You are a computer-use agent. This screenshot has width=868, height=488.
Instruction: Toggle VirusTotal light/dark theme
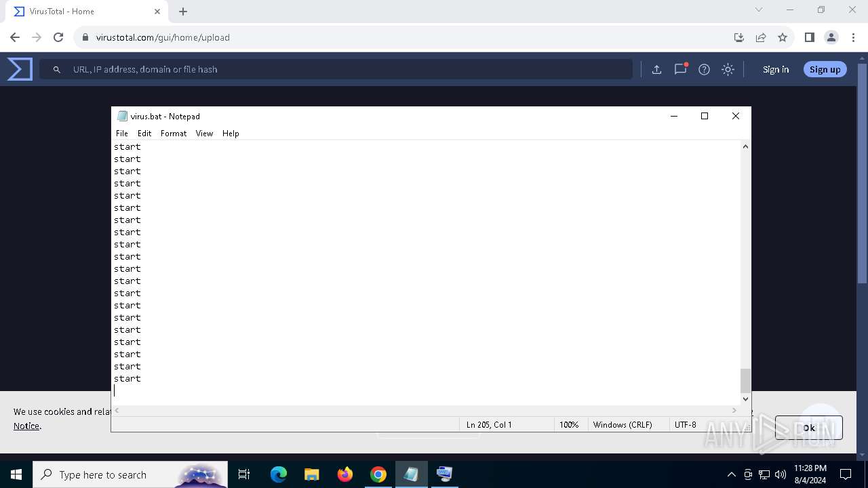coord(728,69)
